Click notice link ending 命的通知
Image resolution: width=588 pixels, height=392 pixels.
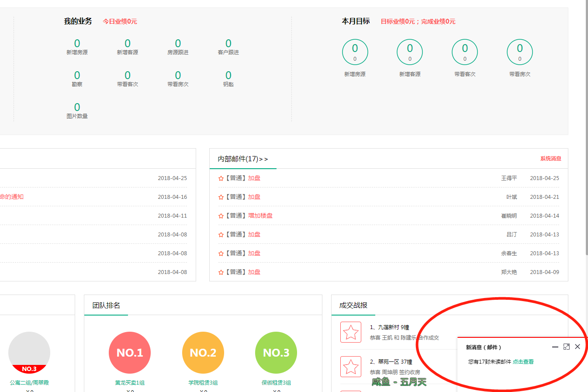click(x=12, y=197)
